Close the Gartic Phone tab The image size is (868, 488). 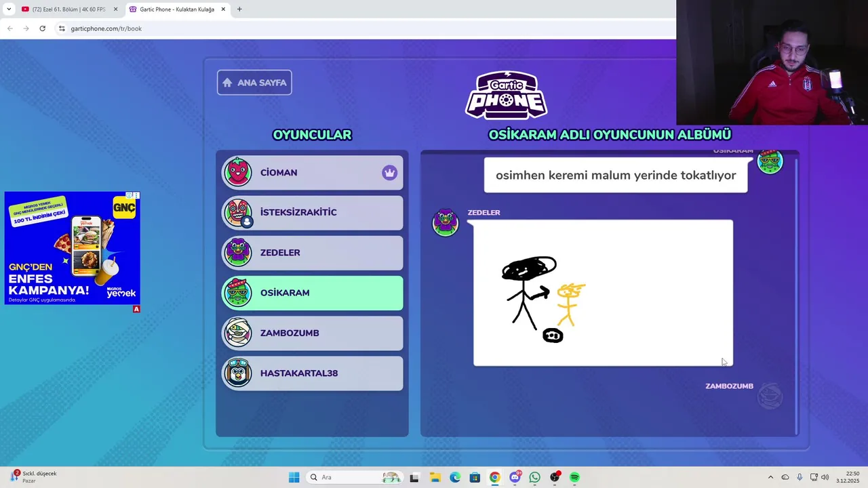[223, 9]
